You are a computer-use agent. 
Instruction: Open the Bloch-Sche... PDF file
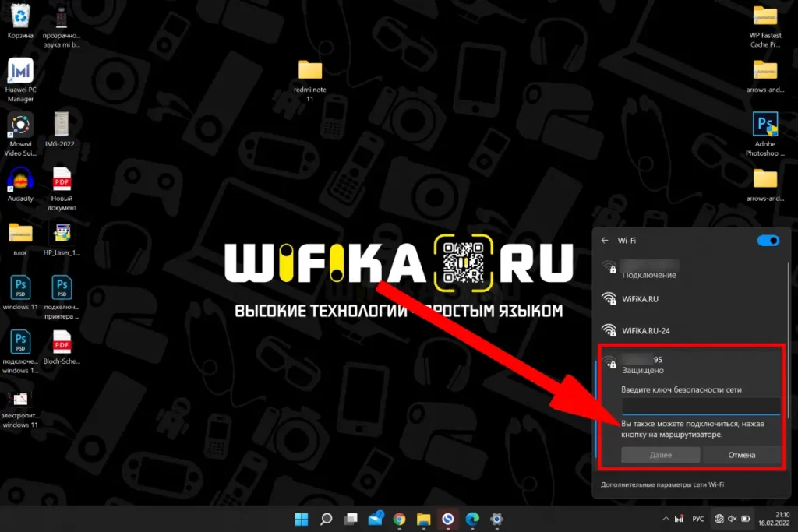[x=62, y=347]
